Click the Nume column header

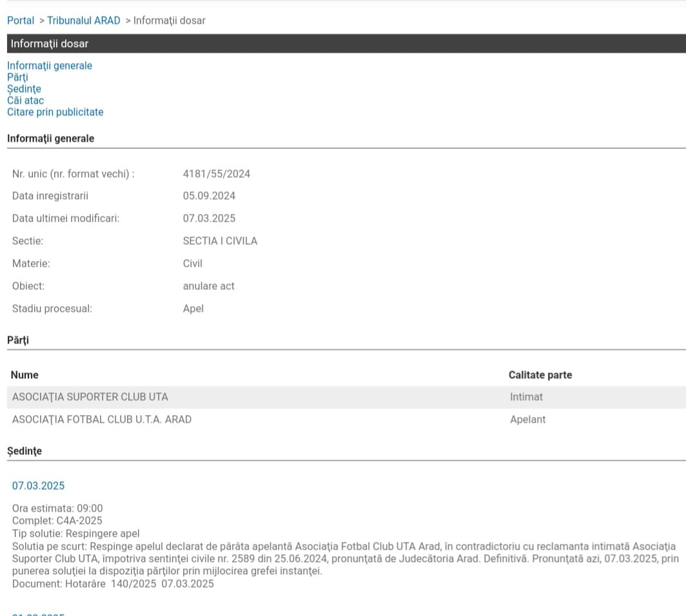point(24,375)
